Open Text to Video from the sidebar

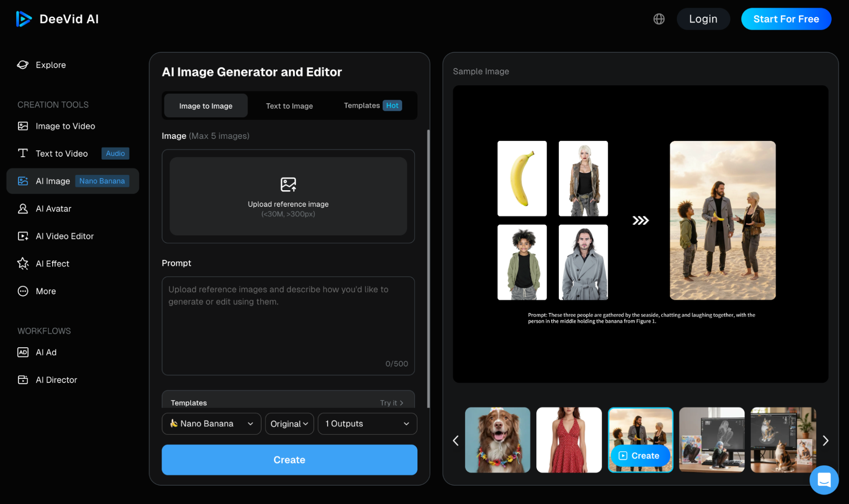click(62, 153)
